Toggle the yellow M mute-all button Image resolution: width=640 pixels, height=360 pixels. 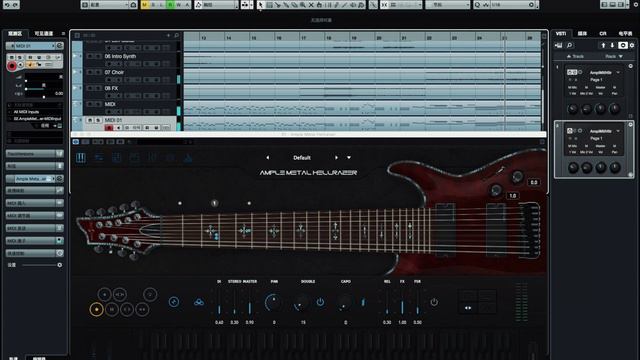[x=144, y=5]
